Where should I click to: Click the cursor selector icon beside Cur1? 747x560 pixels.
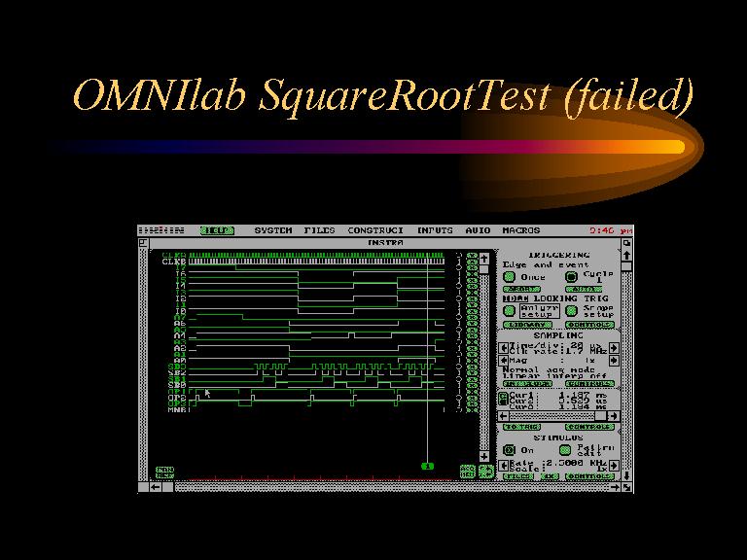tap(503, 400)
